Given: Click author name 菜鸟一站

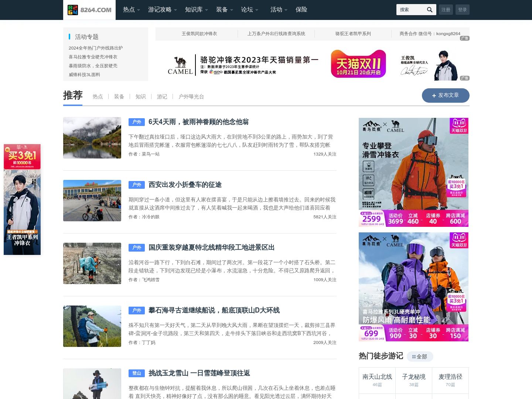Looking at the screenshot, I should [151, 154].
